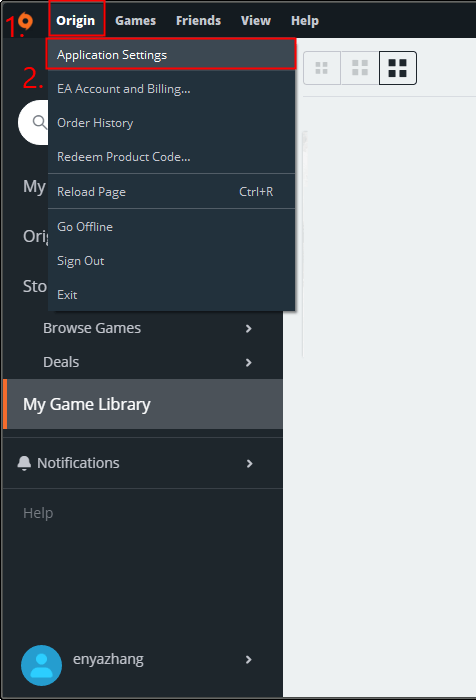Switch to small tile grid view

point(322,68)
